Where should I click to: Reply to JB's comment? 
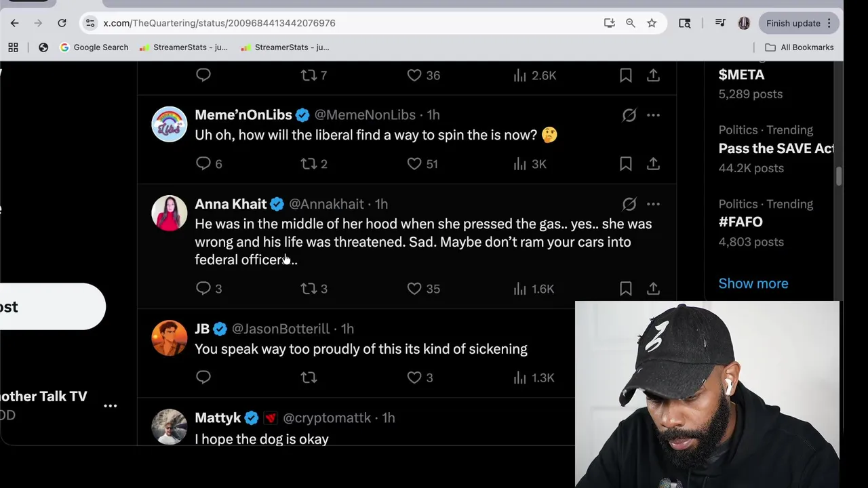pos(203,378)
